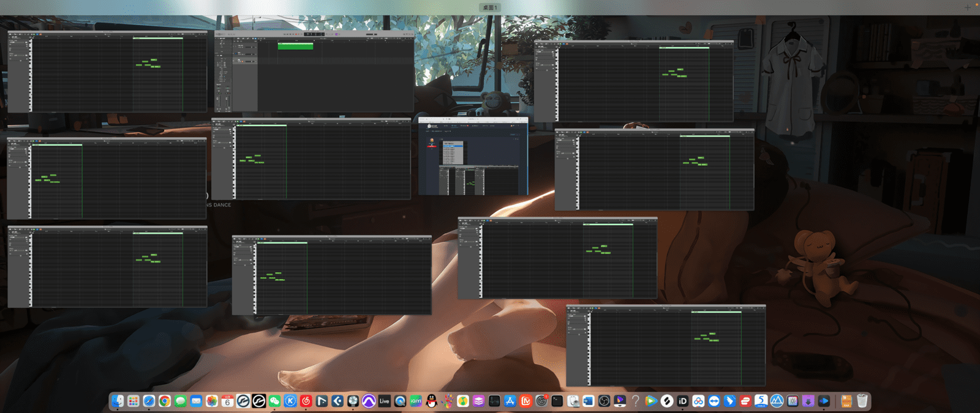Image resolution: width=980 pixels, height=413 pixels.
Task: Open System Preferences with the red badge
Action: (541, 401)
